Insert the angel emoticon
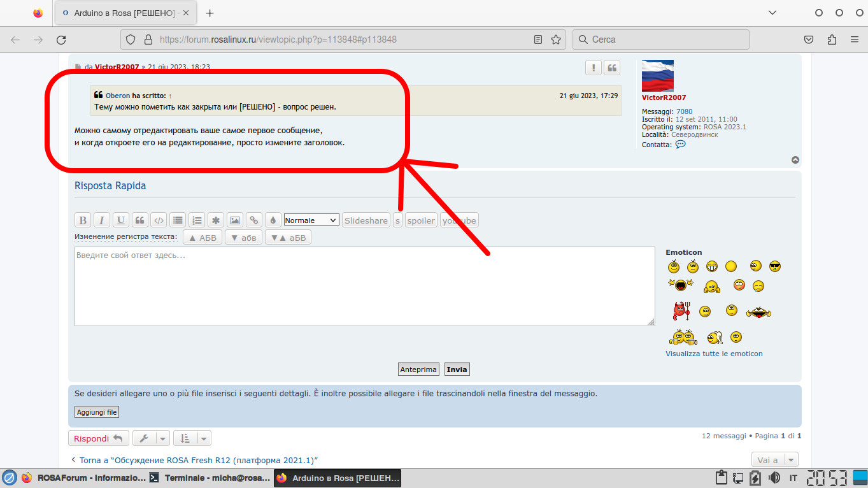868x488 pixels. point(715,337)
